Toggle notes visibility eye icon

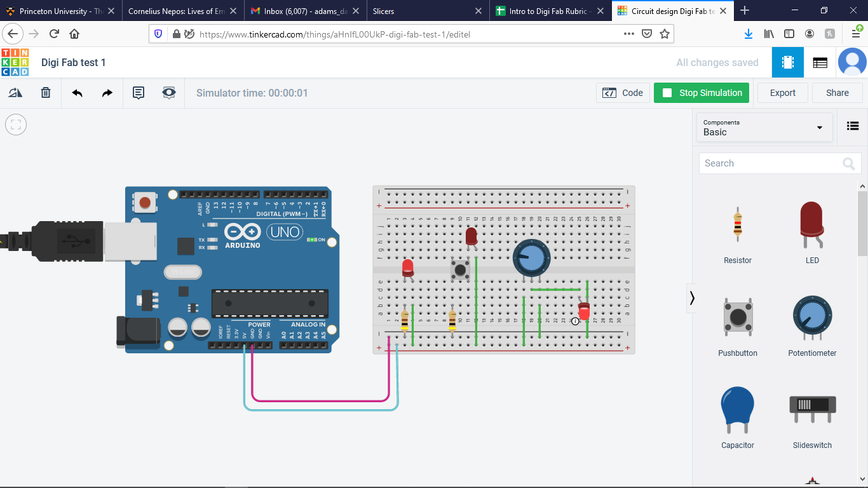click(x=168, y=93)
